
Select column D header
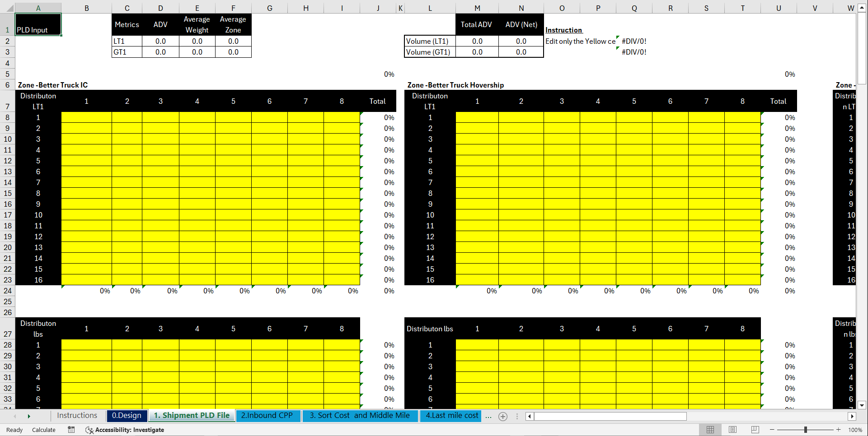160,8
